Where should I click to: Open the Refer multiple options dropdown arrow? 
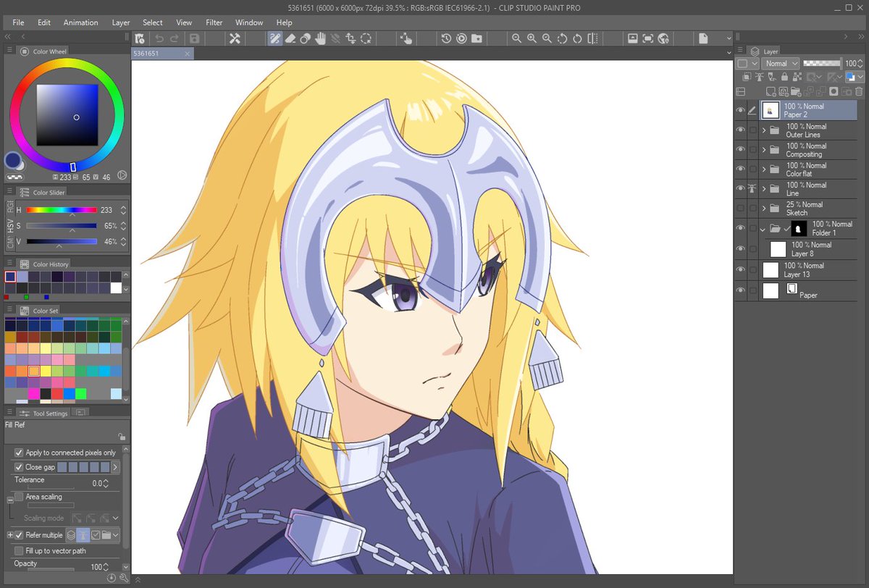116,535
